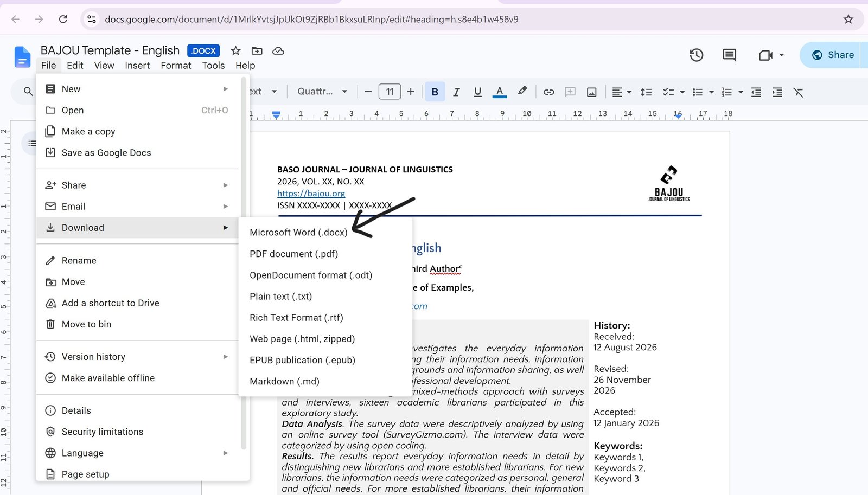Decrease font size with minus button

click(368, 92)
